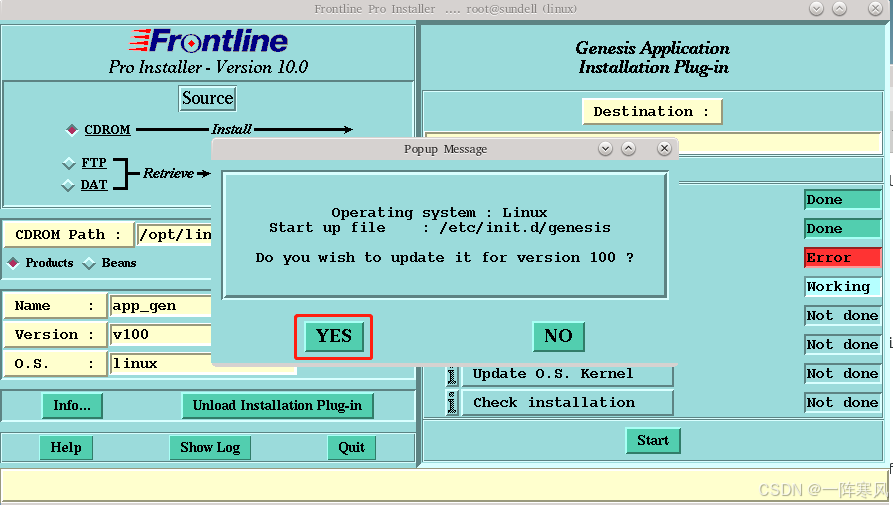Click the O.S. field showing linux
The height and width of the screenshot is (505, 893).
coord(203,364)
